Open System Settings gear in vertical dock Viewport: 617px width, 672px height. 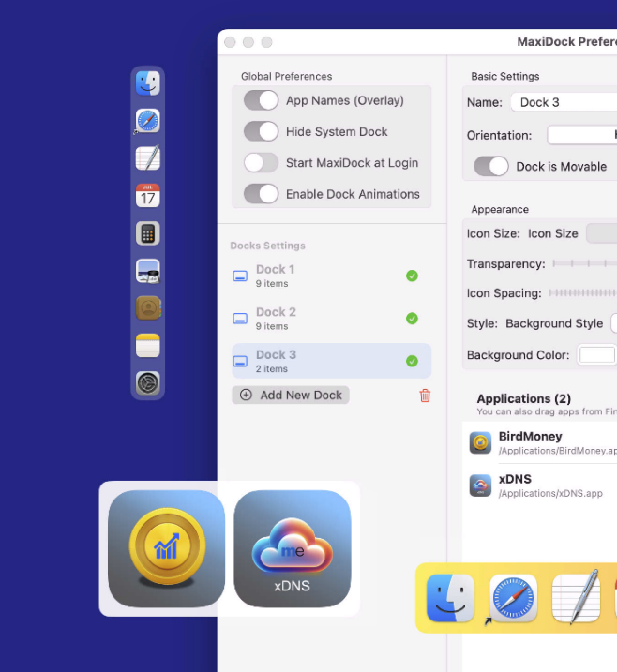pyautogui.click(x=148, y=383)
